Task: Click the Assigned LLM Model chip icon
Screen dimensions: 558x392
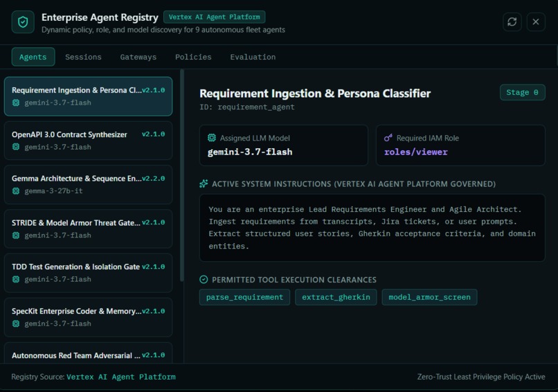Action: [x=212, y=138]
